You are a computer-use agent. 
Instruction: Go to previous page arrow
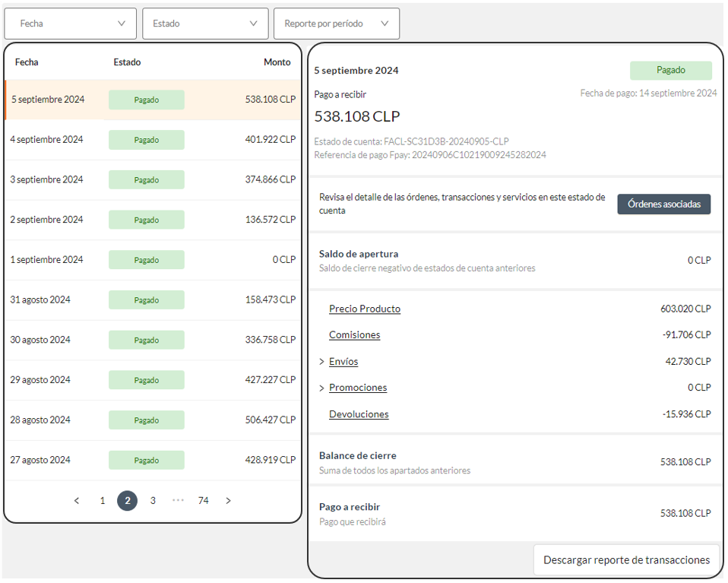(77, 501)
